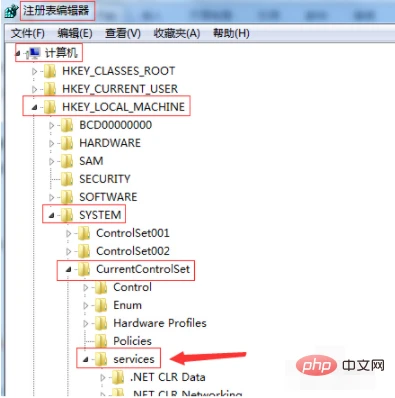This screenshot has height=398, width=395.
Task: Expand the SOFTWARE key
Action: (51, 198)
